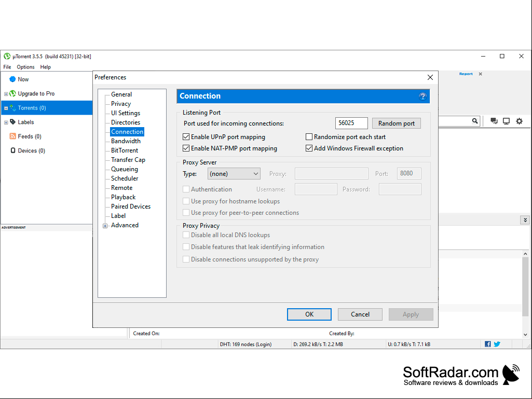The image size is (532, 399).
Task: Toggle Add Windows Firewall exception checkbox
Action: click(x=309, y=148)
